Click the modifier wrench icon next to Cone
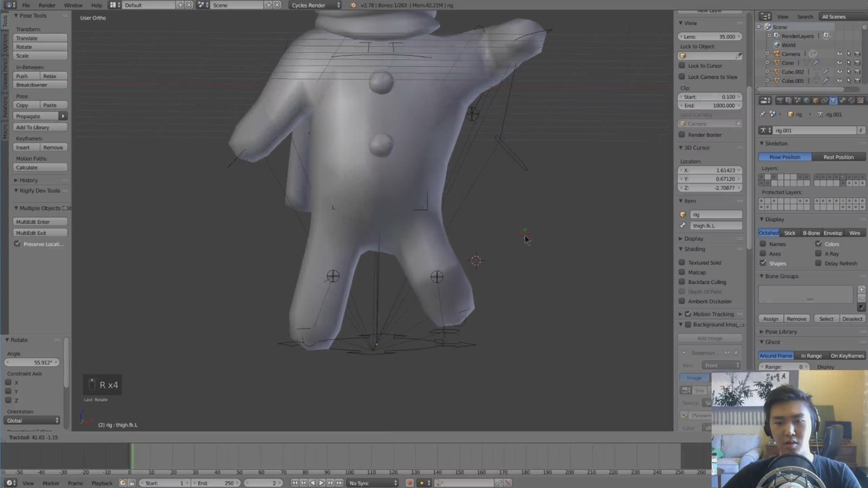Screen dimensions: 868x488 (816, 63)
